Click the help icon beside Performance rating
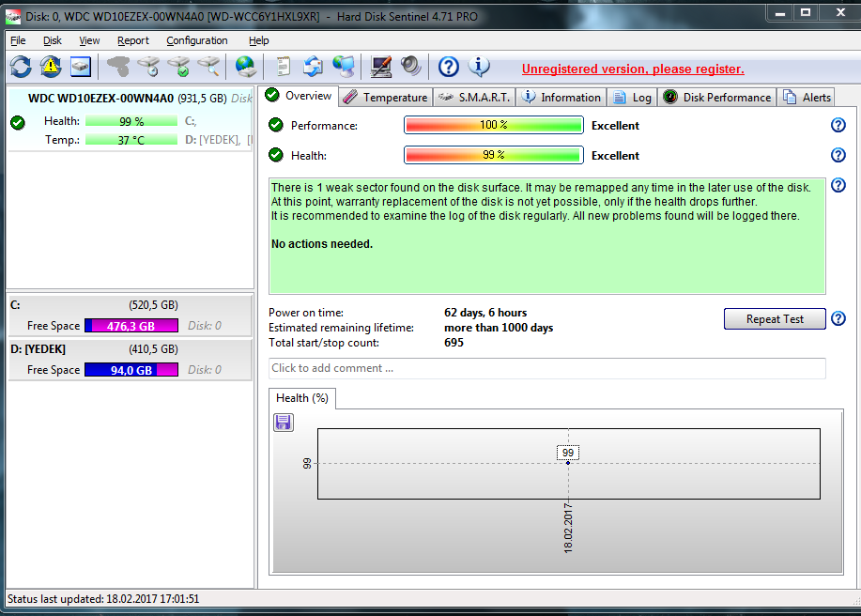This screenshot has height=616, width=861. [x=838, y=125]
